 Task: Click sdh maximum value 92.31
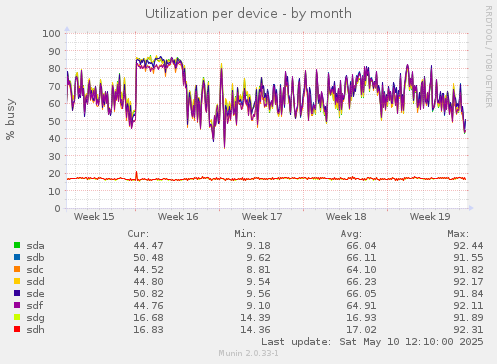468,330
